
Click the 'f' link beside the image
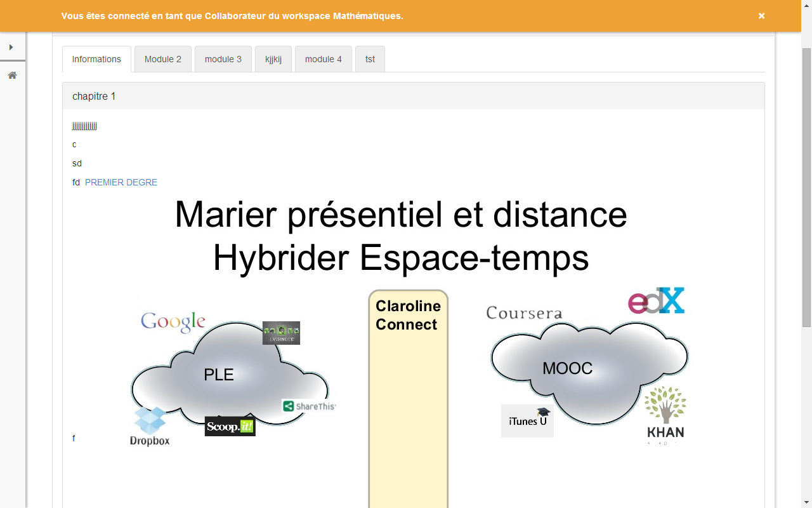click(74, 438)
